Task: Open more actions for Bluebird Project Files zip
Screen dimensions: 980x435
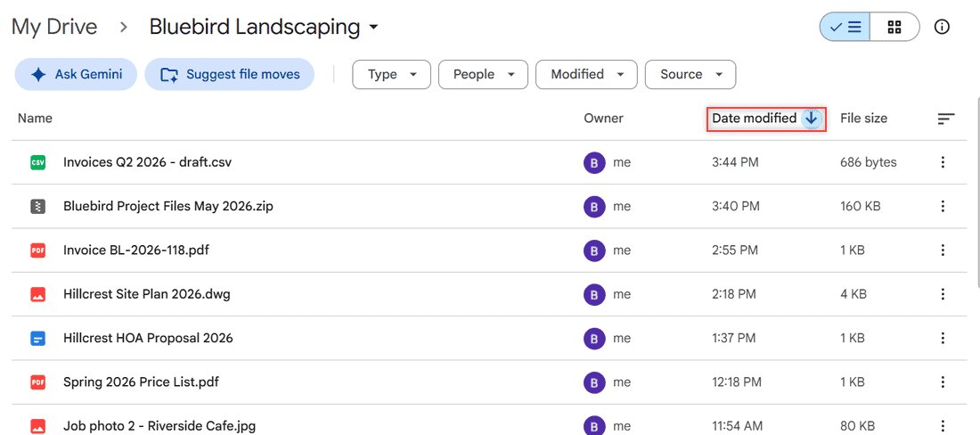Action: point(943,206)
